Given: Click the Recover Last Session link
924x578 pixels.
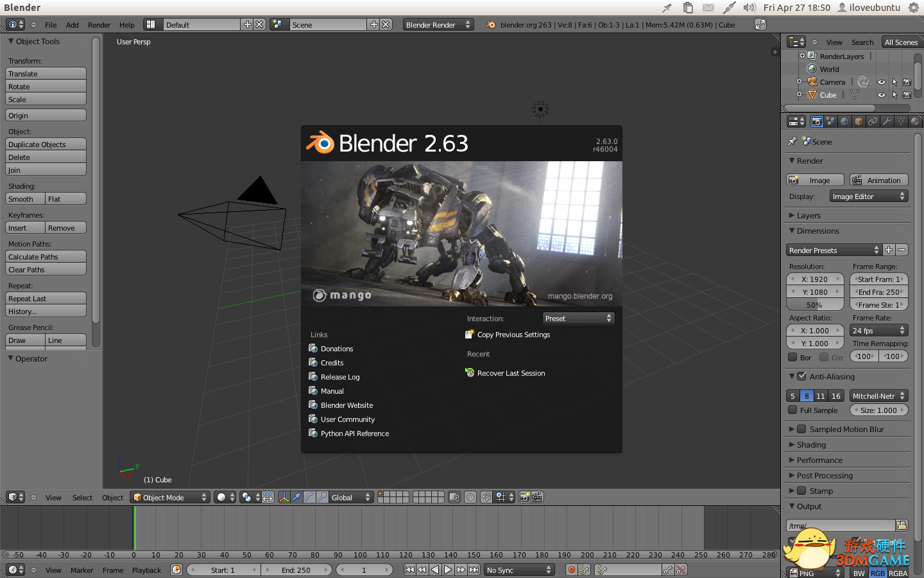Looking at the screenshot, I should (511, 373).
